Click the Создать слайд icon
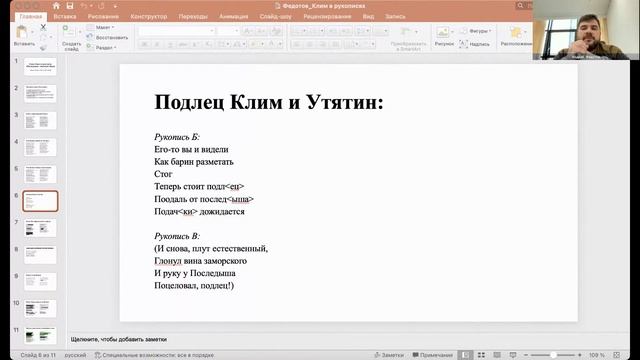 point(69,31)
